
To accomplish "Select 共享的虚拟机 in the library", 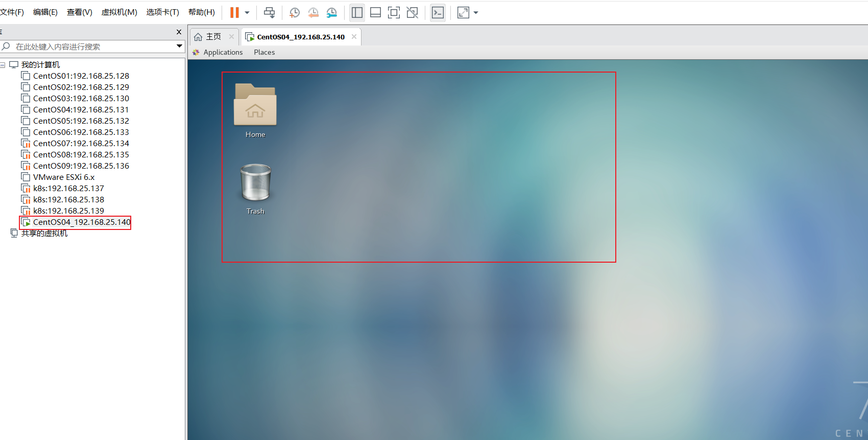I will coord(44,234).
